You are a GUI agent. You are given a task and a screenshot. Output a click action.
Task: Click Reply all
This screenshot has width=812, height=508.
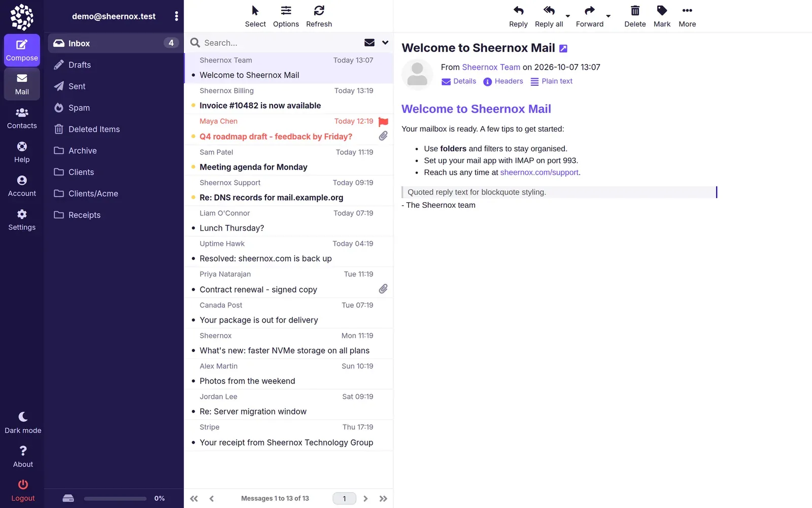coord(549,16)
